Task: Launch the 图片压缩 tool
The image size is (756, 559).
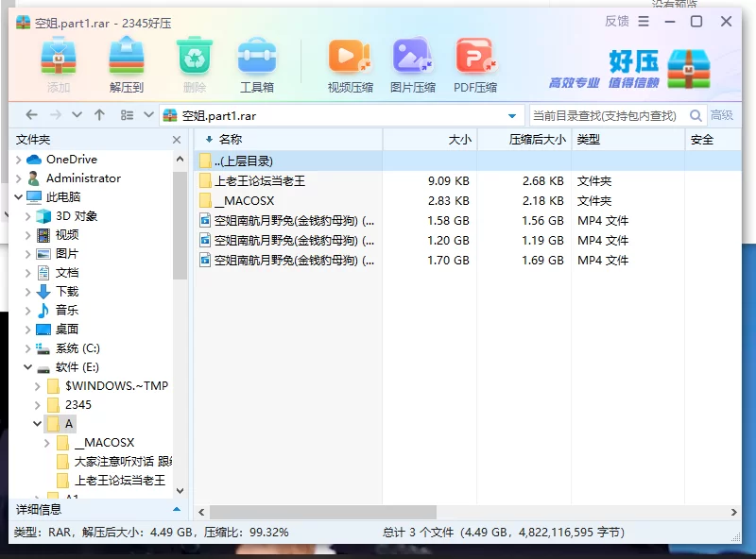Action: click(413, 56)
